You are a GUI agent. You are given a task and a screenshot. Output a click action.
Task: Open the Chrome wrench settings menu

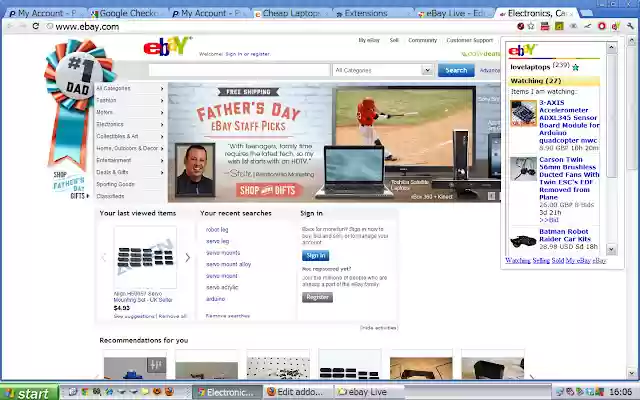(x=631, y=27)
